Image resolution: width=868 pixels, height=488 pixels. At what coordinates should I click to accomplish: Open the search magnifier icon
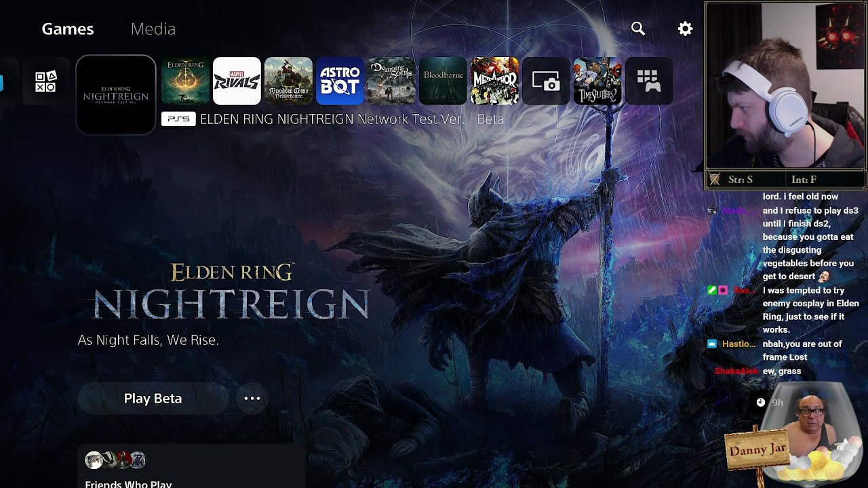point(638,28)
